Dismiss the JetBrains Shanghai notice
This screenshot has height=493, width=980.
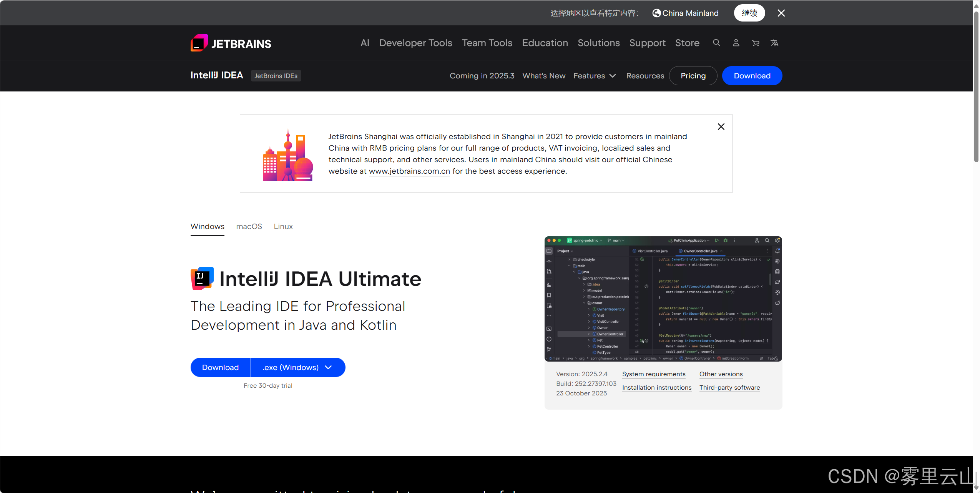coord(721,127)
